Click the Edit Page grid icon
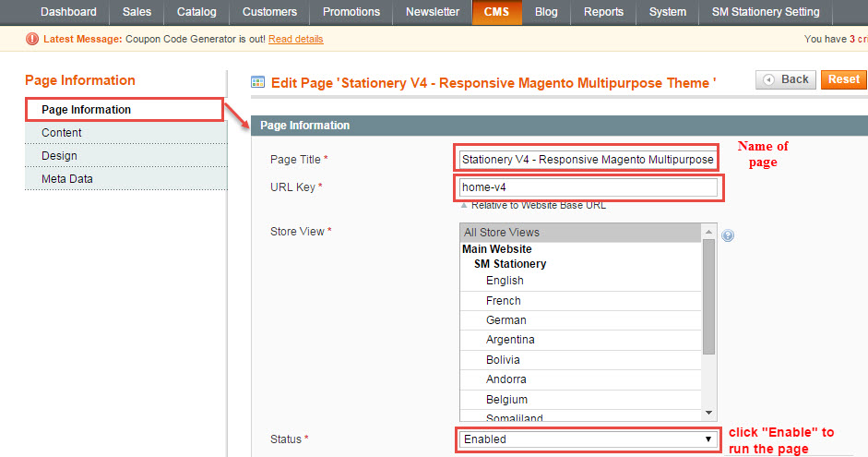 (x=257, y=82)
